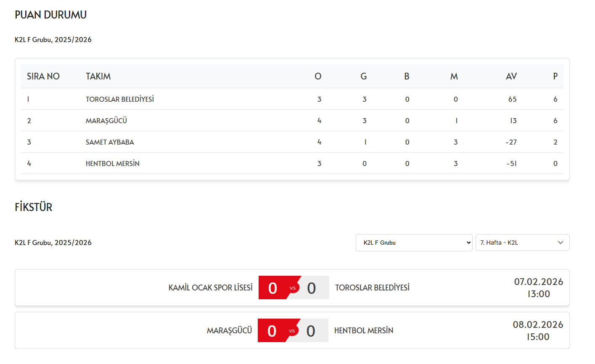Open KAMİL OCAK SPOR LİSESİ team in fixture
Viewport: 595px width, 364px height.
(211, 288)
